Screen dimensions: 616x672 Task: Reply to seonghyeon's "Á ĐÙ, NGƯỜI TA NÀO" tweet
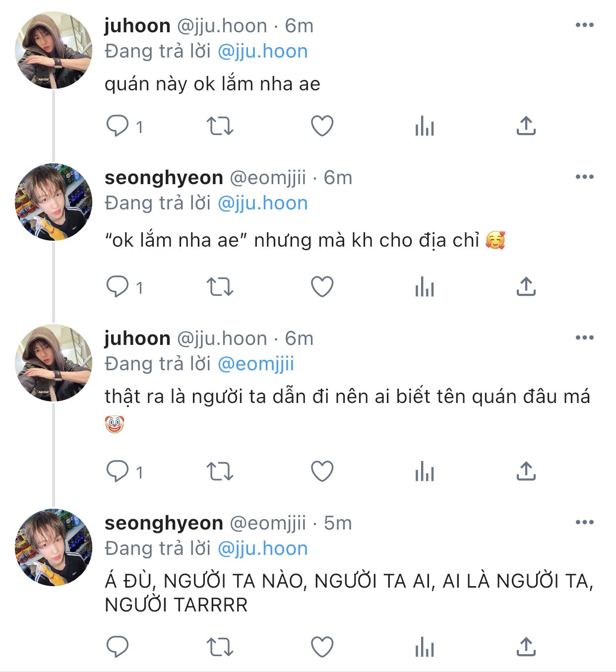[118, 647]
